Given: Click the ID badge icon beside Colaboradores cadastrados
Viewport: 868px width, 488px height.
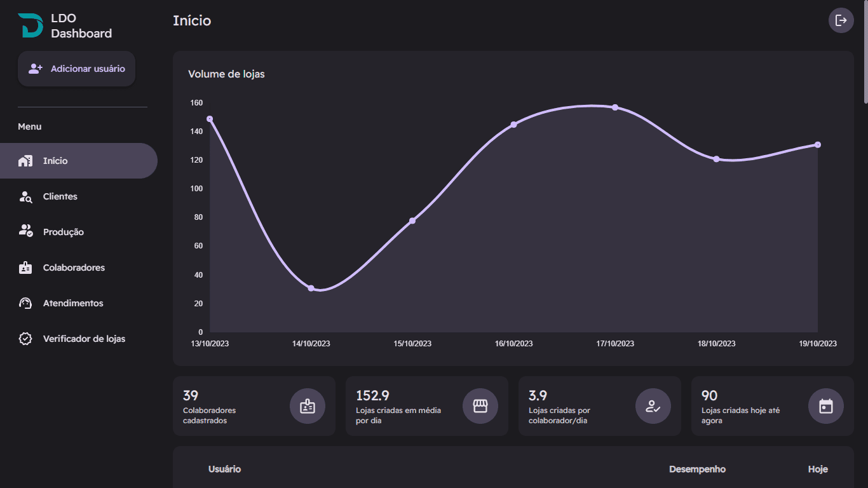Looking at the screenshot, I should tap(308, 406).
